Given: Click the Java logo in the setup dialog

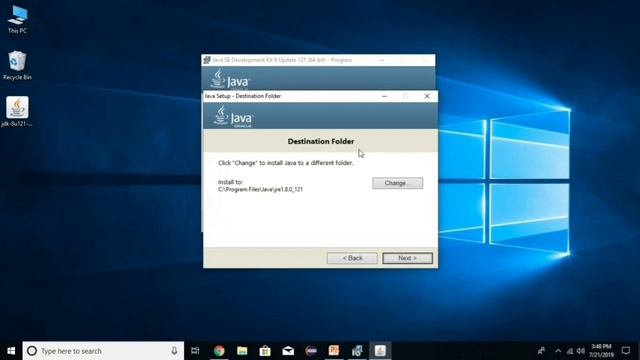Looking at the screenshot, I should (233, 116).
